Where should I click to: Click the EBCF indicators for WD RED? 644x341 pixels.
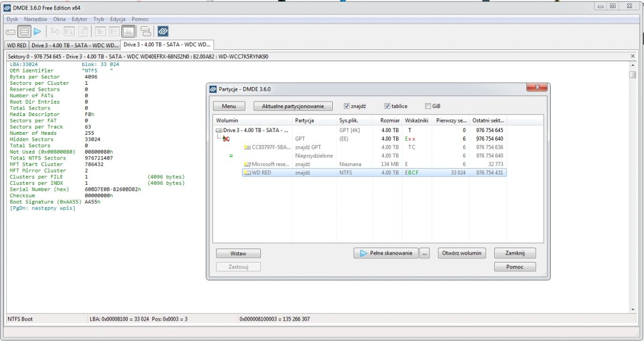click(412, 172)
